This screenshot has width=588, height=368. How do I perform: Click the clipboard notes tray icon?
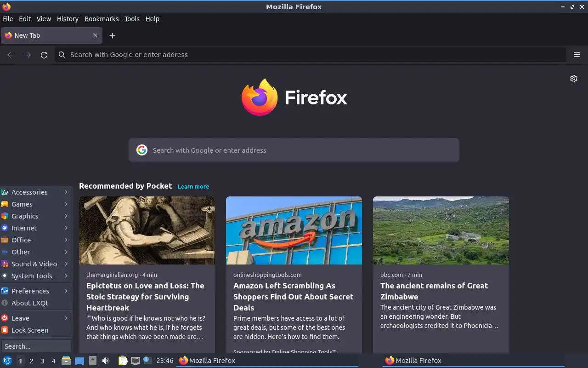point(123,361)
